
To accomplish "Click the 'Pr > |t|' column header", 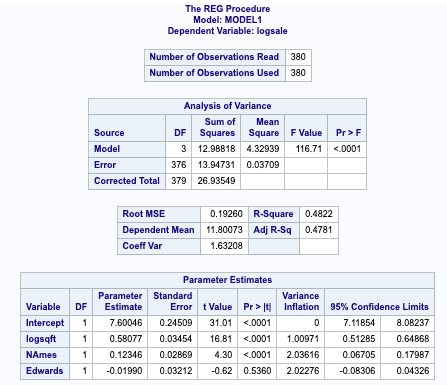I will [257, 307].
